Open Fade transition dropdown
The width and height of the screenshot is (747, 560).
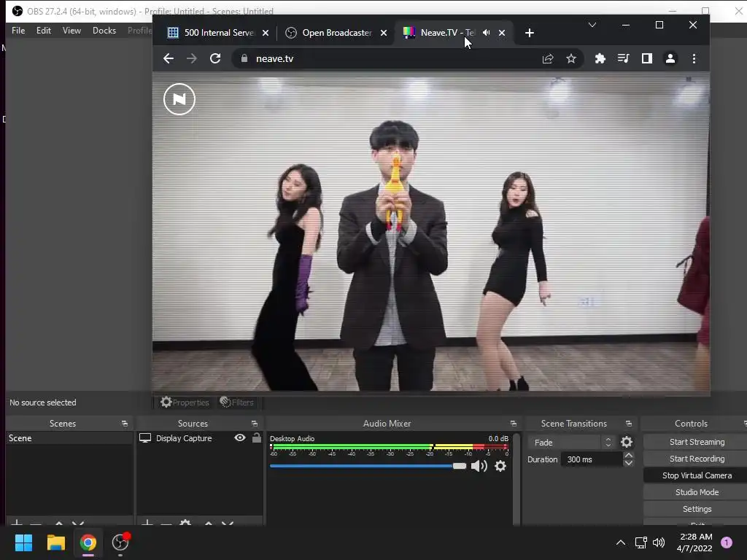click(x=570, y=443)
